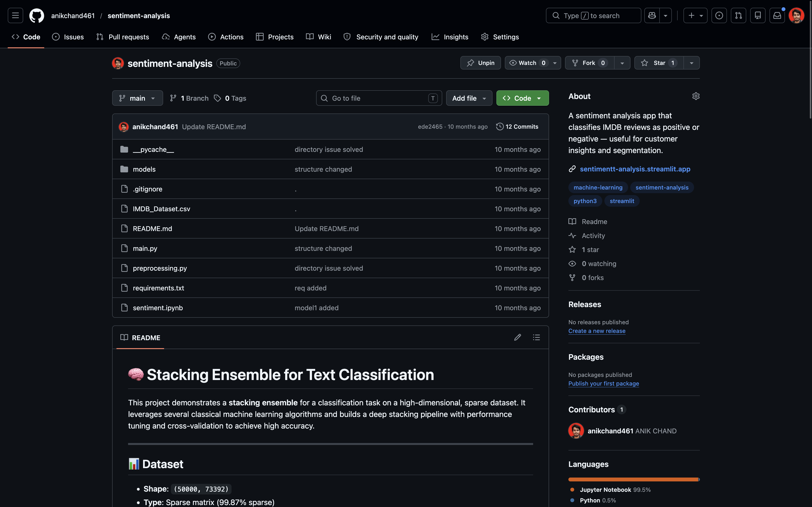Open the GitHub homepage logo

pos(36,16)
